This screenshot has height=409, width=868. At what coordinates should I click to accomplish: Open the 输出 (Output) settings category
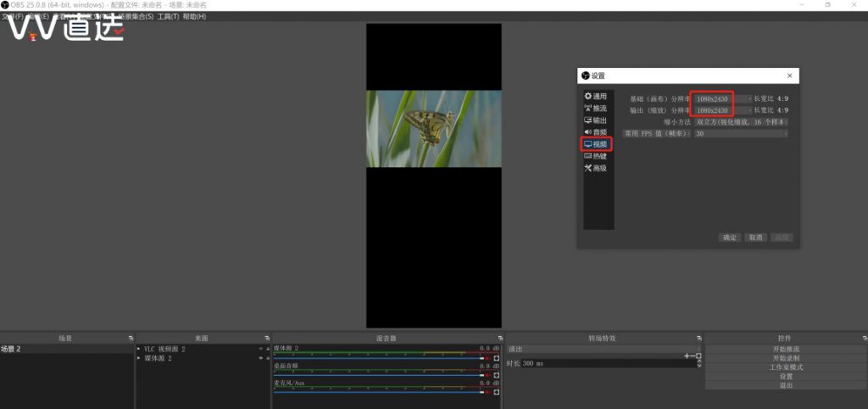(x=595, y=120)
